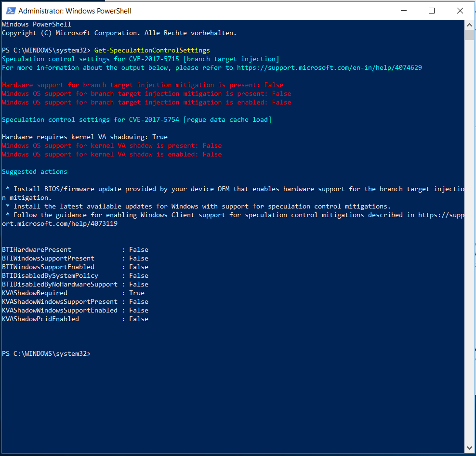Image resolution: width=476 pixels, height=456 pixels.
Task: Click the KVAShadowWindowsSupportPresent row
Action: pos(75,301)
